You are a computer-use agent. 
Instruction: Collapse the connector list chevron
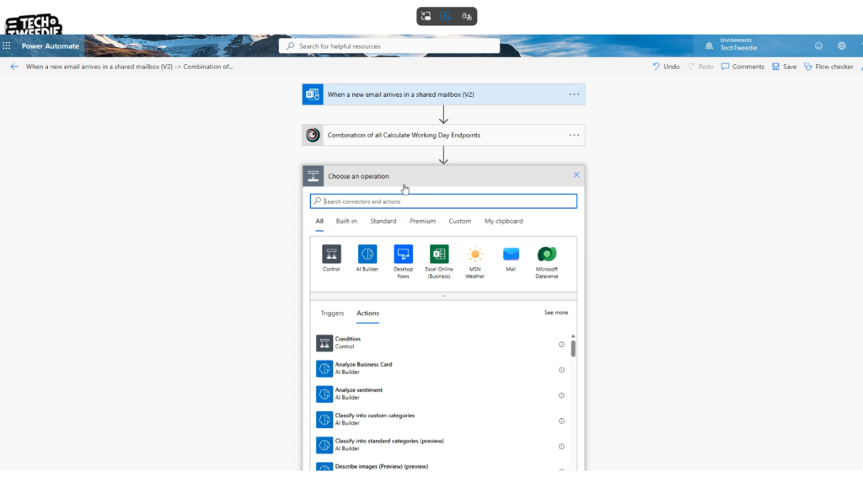pyautogui.click(x=443, y=296)
